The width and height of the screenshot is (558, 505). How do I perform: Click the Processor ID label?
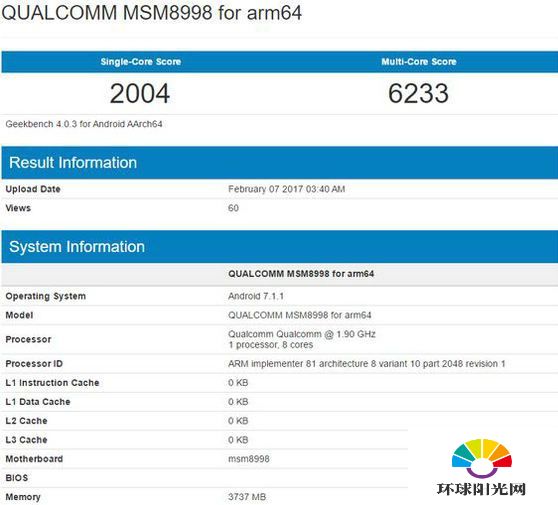[x=34, y=363]
